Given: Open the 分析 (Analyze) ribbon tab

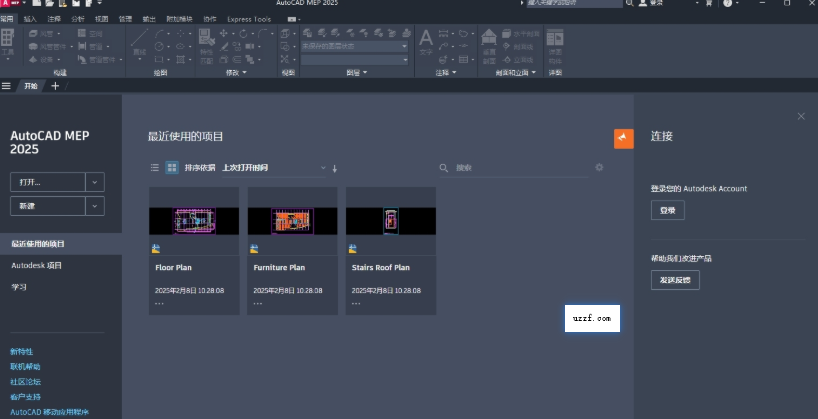Looking at the screenshot, I should click(78, 19).
